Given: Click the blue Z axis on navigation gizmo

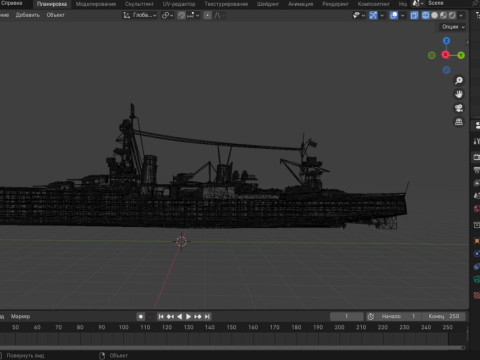Looking at the screenshot, I should point(446,41).
